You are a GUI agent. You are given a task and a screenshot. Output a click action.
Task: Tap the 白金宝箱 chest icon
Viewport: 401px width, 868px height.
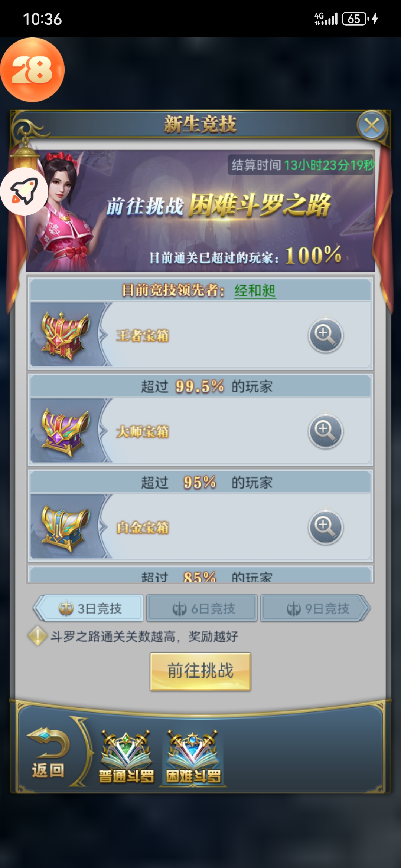65,527
